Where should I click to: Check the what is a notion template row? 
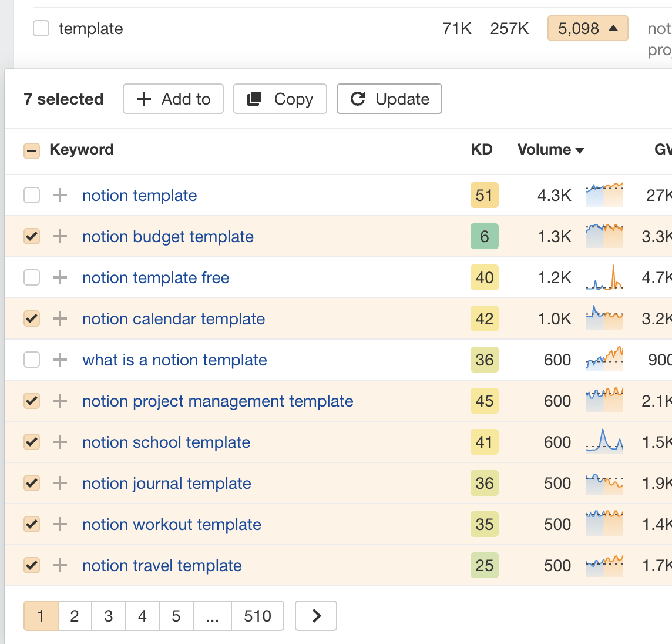point(31,360)
